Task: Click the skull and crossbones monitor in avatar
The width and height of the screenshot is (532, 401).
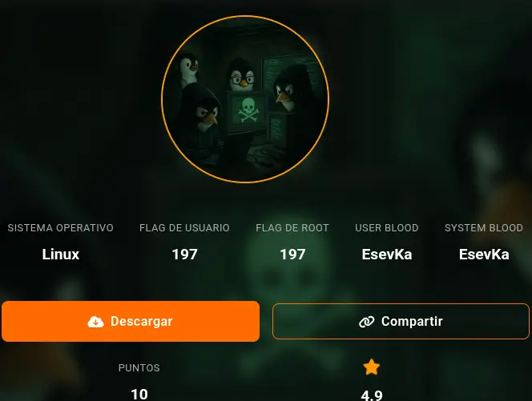Action: tap(248, 110)
